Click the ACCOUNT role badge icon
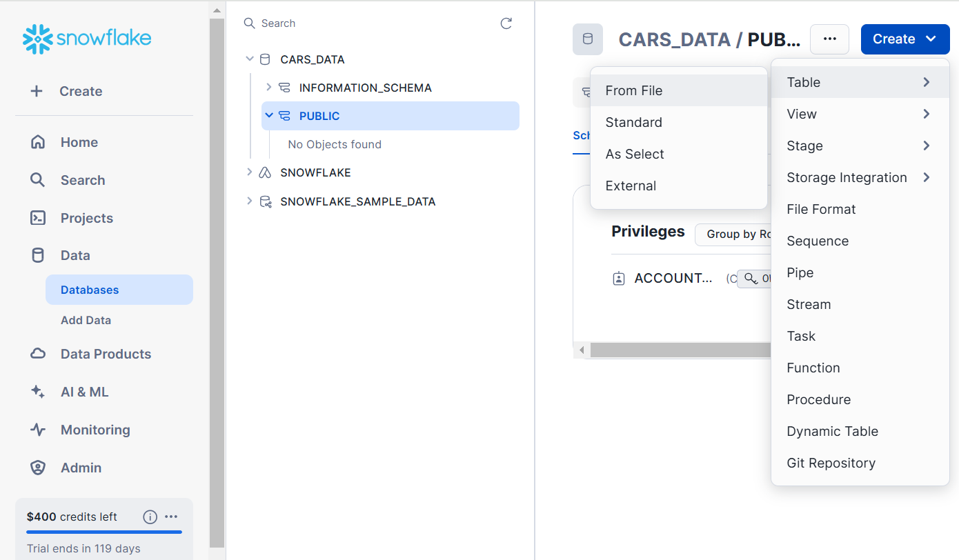Viewport: 959px width, 560px height. 619,279
